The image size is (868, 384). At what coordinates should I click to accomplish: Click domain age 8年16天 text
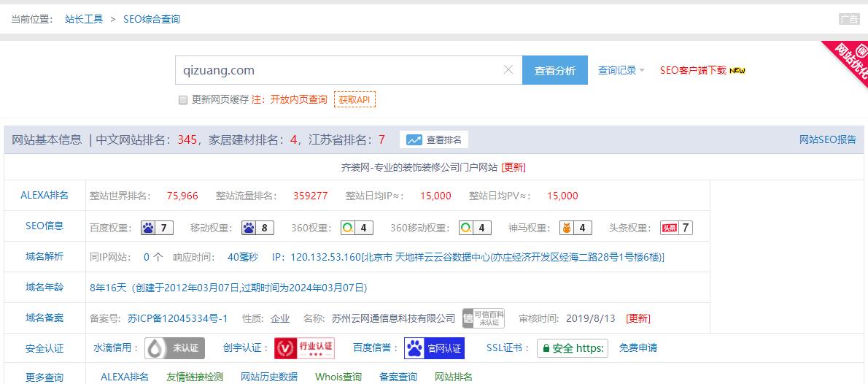click(x=109, y=288)
